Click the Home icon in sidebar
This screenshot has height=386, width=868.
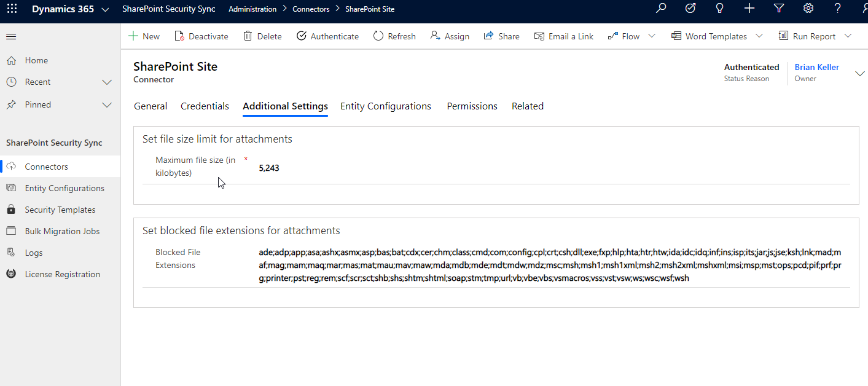point(11,60)
